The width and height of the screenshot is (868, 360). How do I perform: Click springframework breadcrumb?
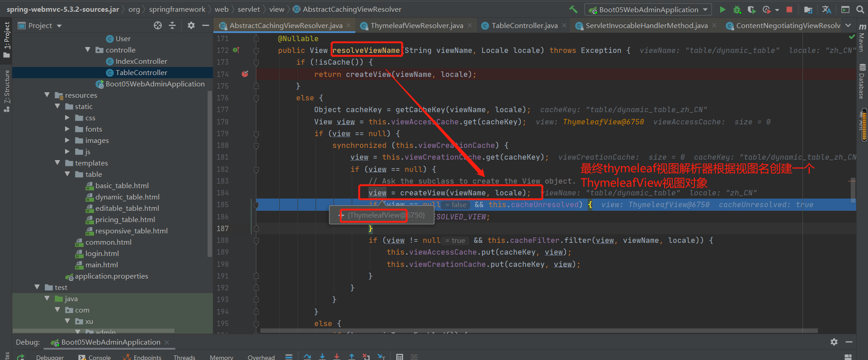pos(177,9)
